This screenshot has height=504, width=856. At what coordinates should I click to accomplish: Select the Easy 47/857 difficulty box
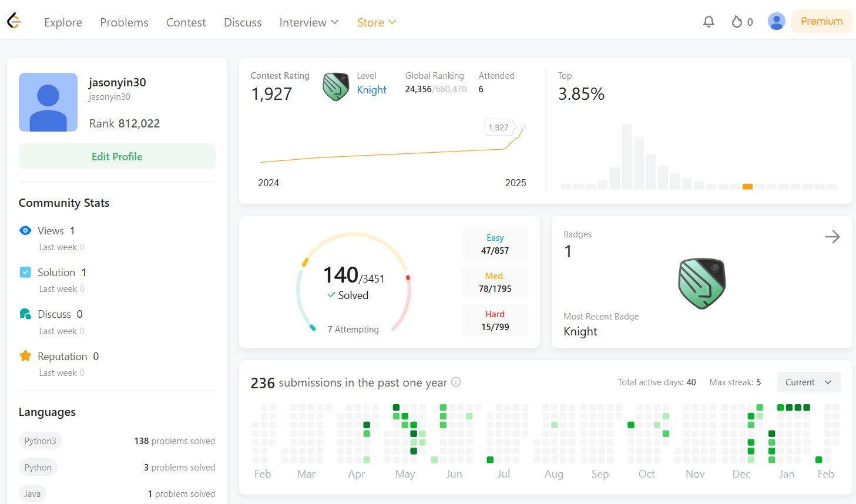coord(495,244)
